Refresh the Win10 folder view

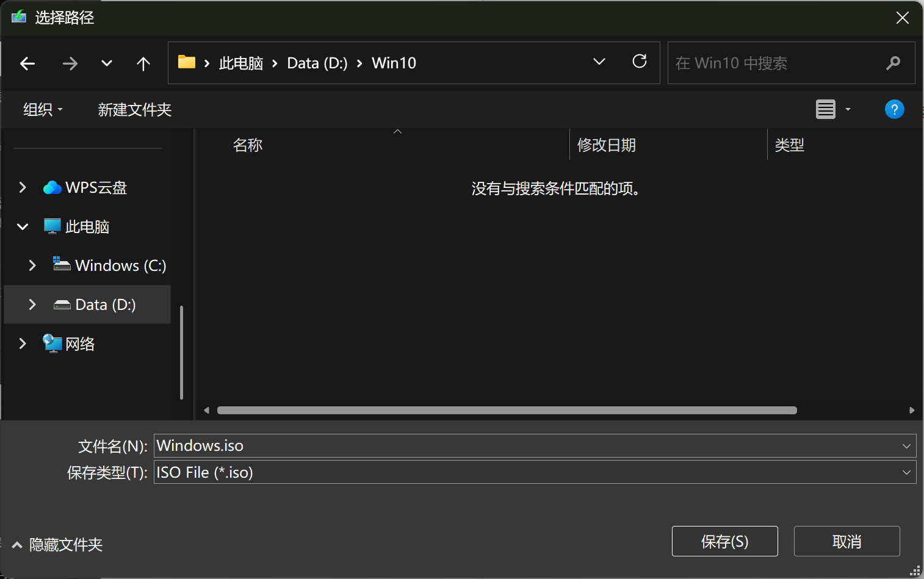coord(640,62)
